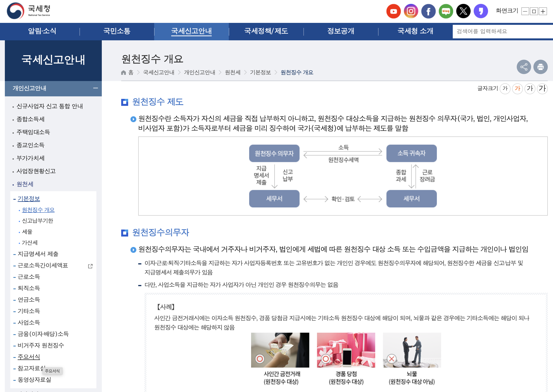553x392 pixels.
Task: Click the home icon in breadcrumb
Action: point(124,73)
